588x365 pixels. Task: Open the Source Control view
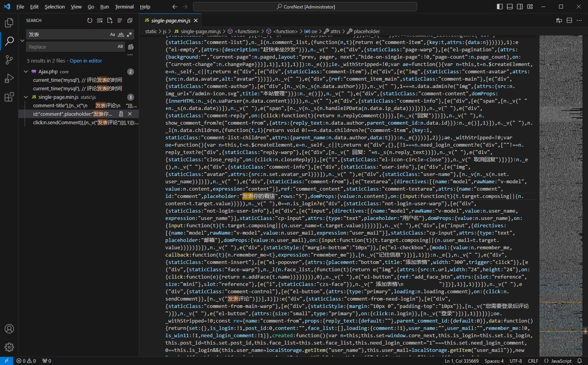pos(9,59)
